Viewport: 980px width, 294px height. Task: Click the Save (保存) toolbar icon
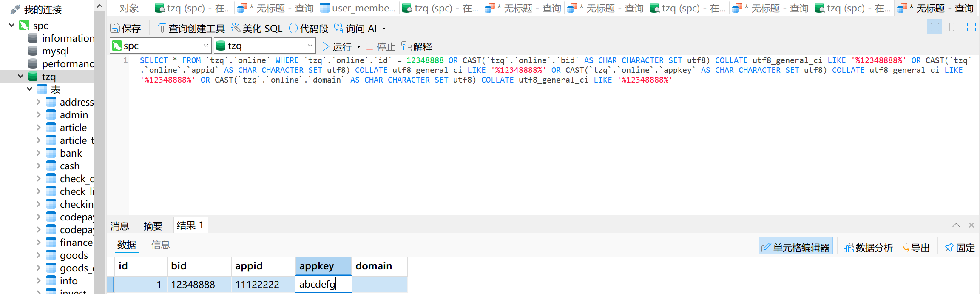125,29
